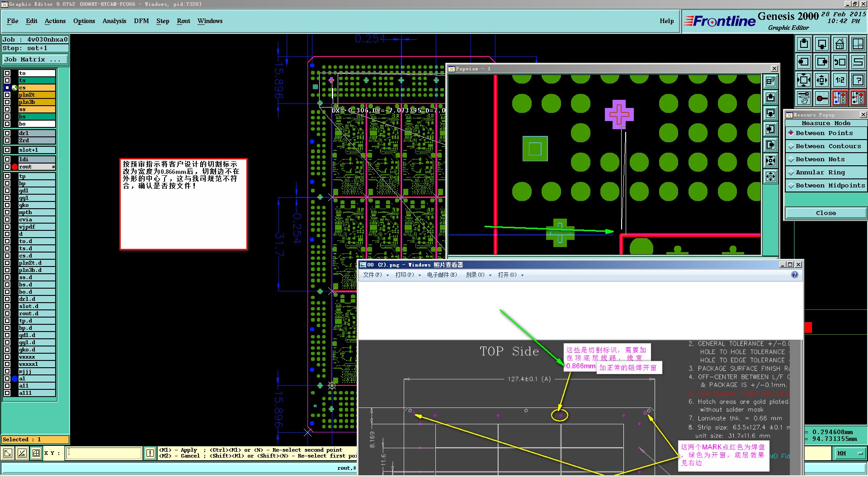Click pan down icon in Popview toolbar

[771, 113]
